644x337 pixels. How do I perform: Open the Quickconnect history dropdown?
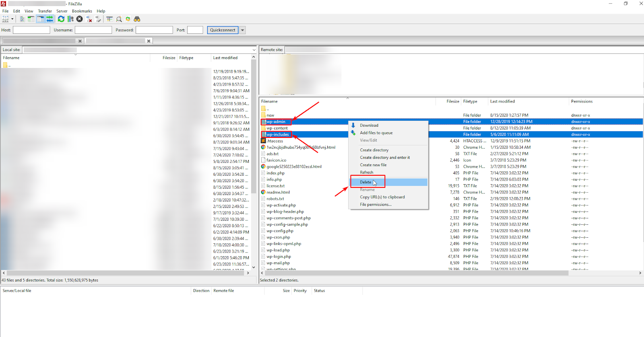242,30
